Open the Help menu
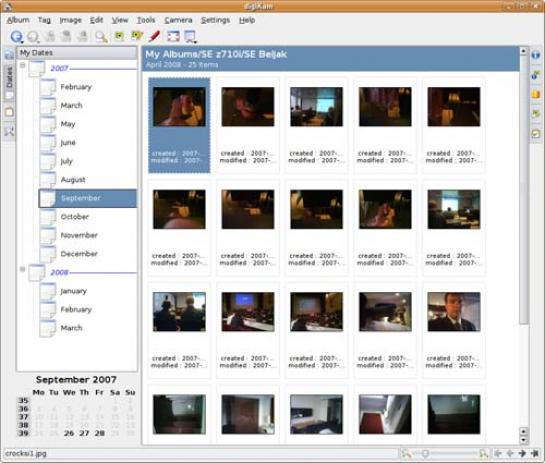This screenshot has width=545, height=463. coord(247,20)
